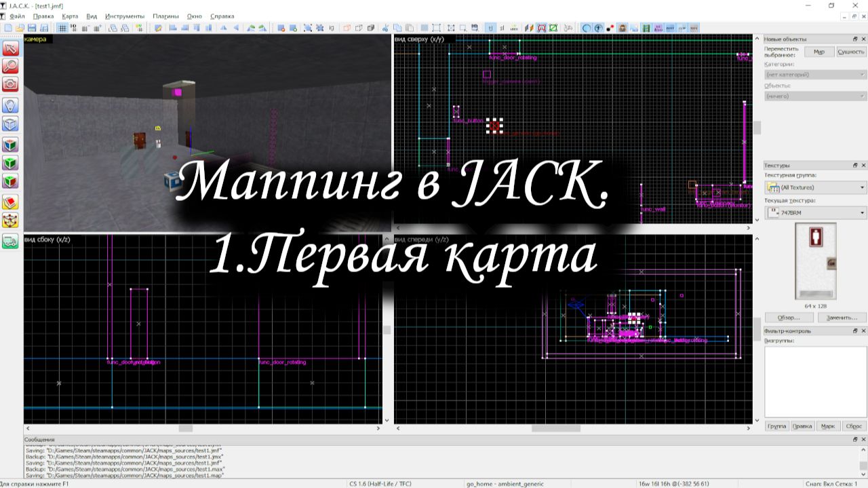Undock the Сообщения panel
The width and height of the screenshot is (868, 488).
(855, 440)
